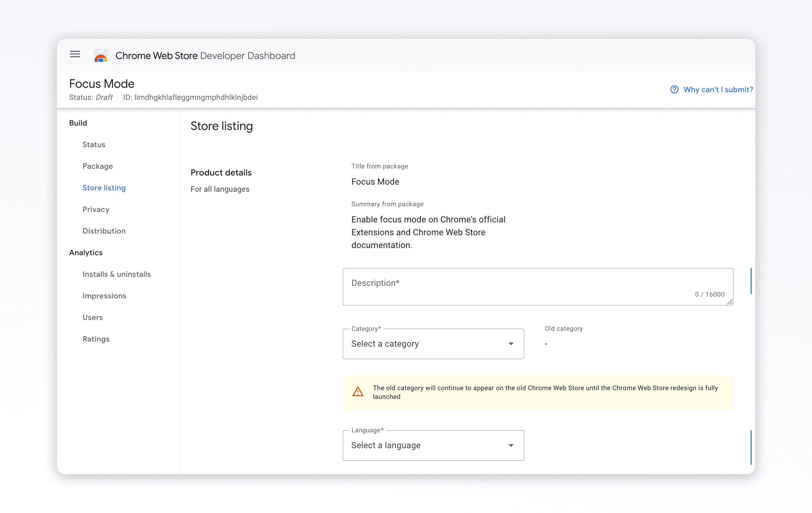Click the 'Summary from package' label

pos(387,204)
